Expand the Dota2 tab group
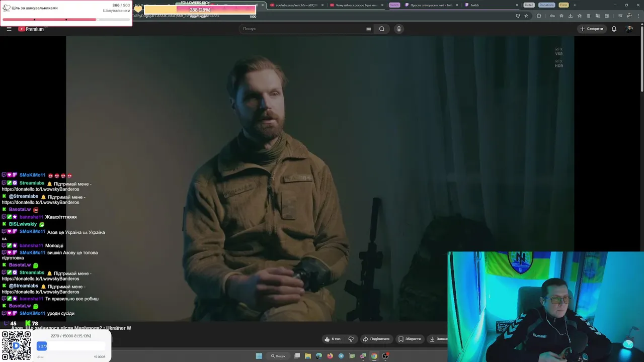Image resolution: width=644 pixels, height=362 pixels. [x=529, y=5]
